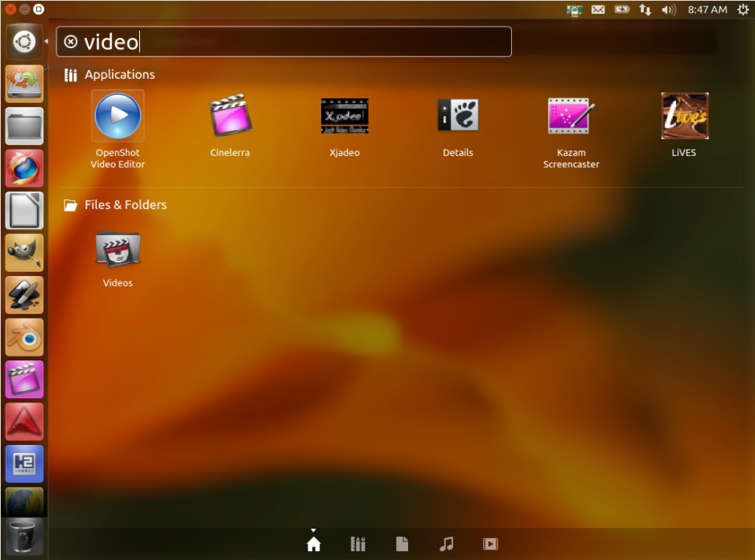
Task: Switch to the Files lens tab
Action: pyautogui.click(x=402, y=544)
